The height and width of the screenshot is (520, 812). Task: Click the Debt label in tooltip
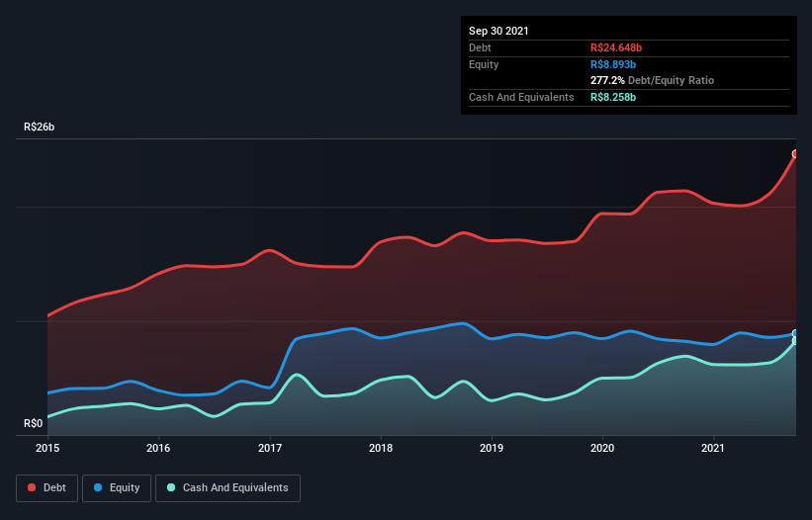click(480, 47)
